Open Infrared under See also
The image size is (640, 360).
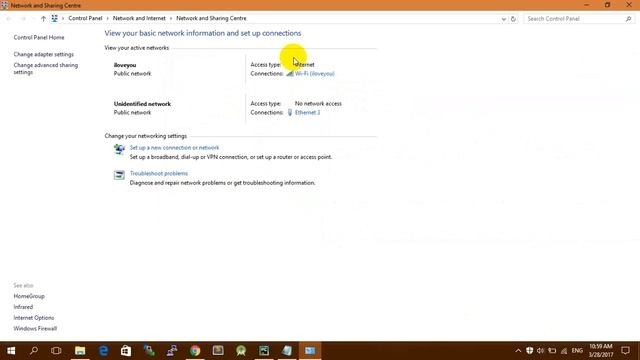pos(23,307)
